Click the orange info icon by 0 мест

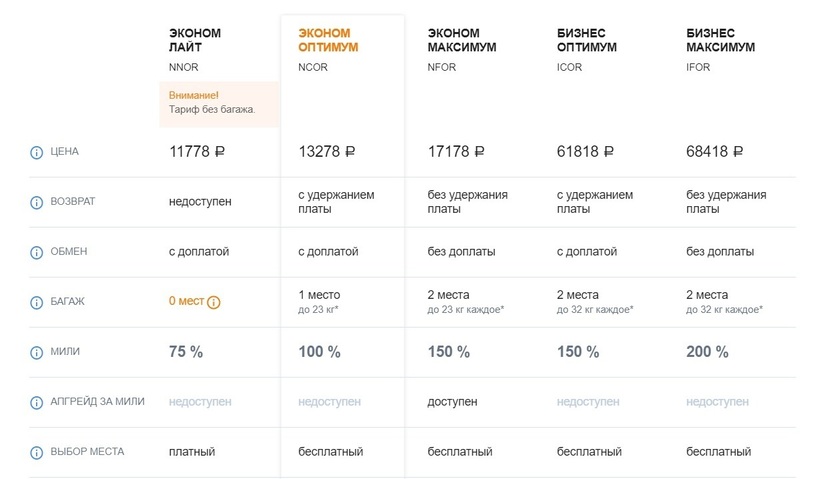coord(213,302)
